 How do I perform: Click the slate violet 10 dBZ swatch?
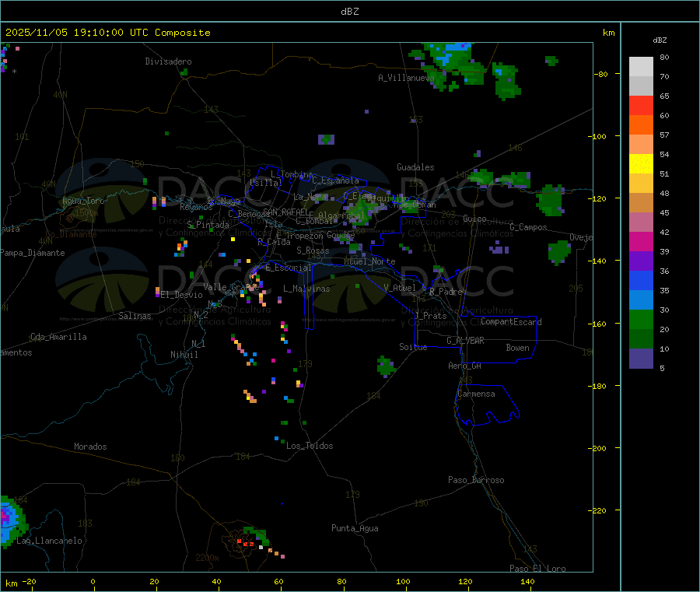coord(641,358)
